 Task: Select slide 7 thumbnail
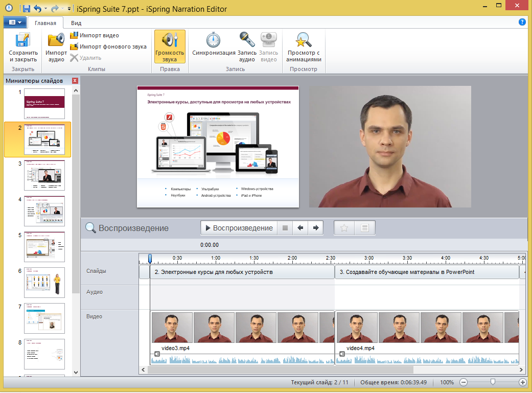[44, 318]
